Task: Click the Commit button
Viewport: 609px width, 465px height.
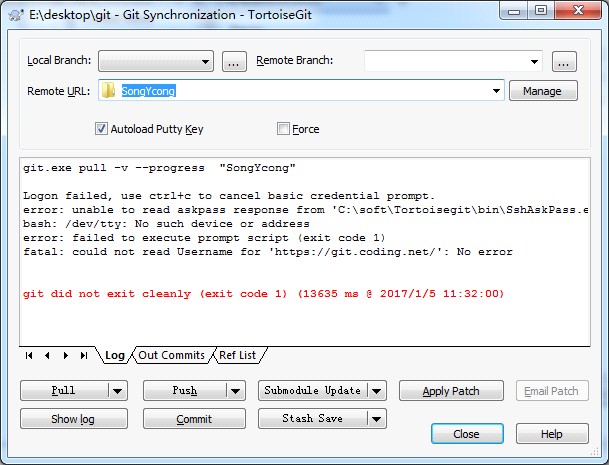Action: (194, 419)
